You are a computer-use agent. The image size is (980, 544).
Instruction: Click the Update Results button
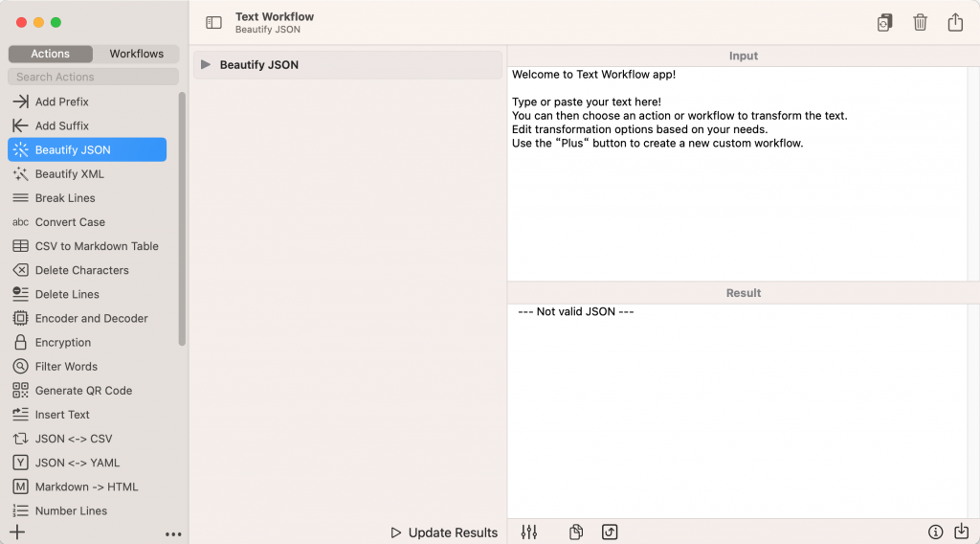(x=444, y=533)
